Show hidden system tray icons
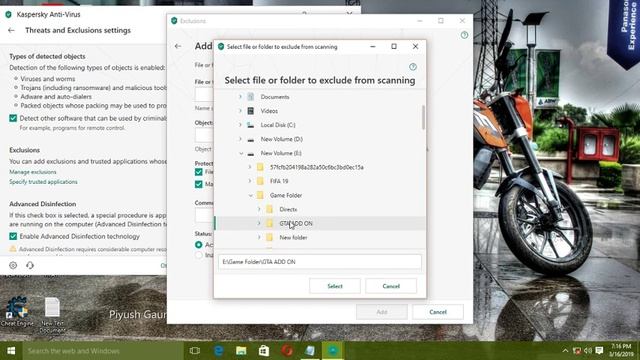640x360 pixels. [x=565, y=351]
